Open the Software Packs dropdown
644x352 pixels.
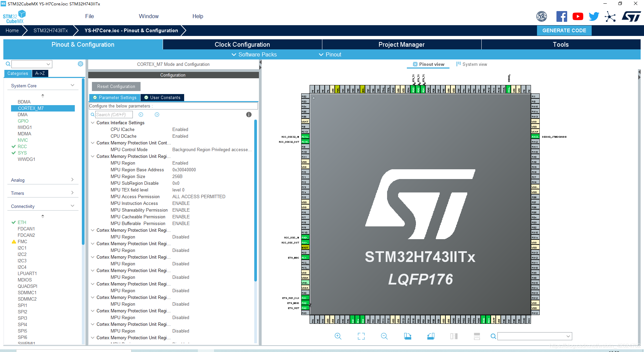point(254,54)
